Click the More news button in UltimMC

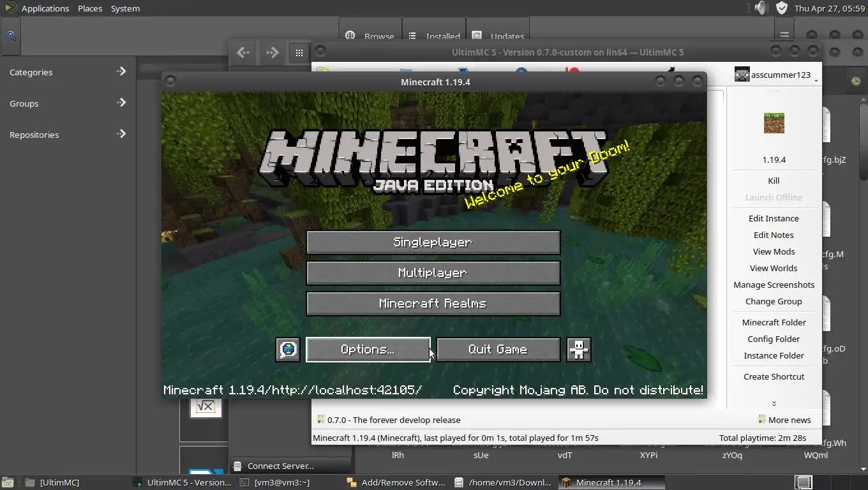coord(784,420)
